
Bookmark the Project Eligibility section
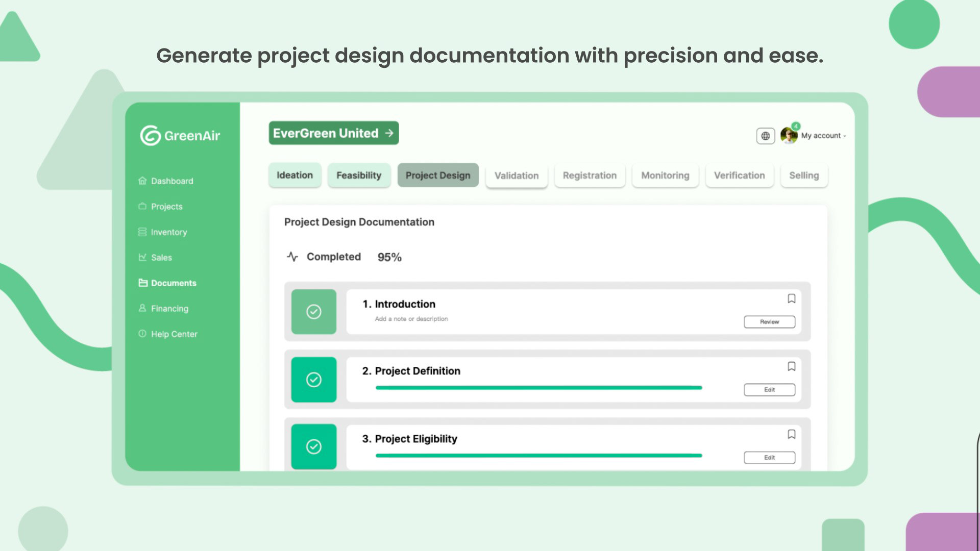(x=791, y=434)
